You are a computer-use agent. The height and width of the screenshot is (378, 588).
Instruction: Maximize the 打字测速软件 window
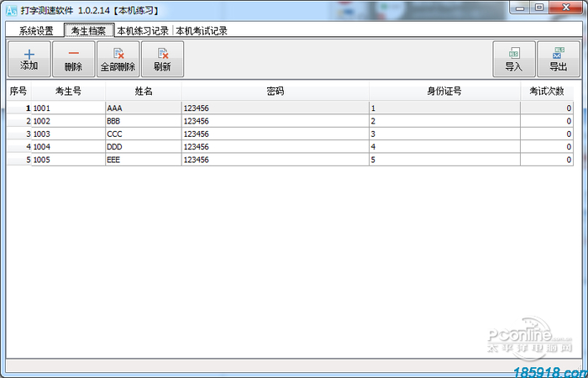(539, 8)
